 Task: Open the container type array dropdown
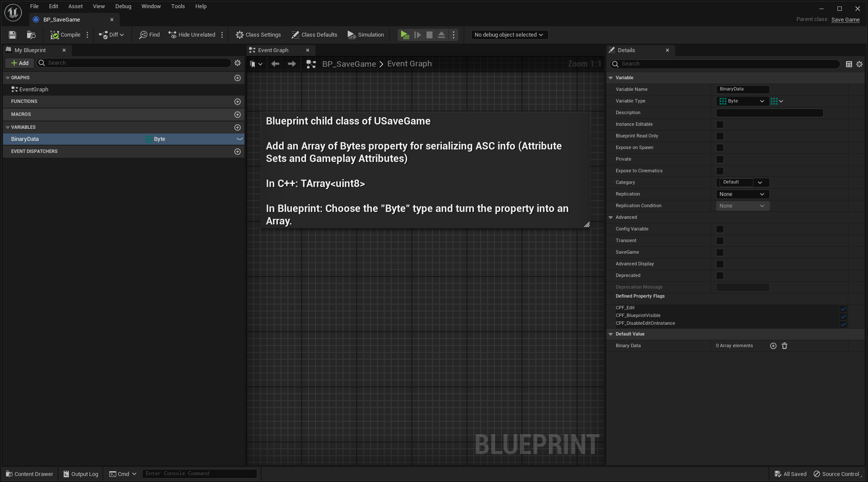pos(776,101)
